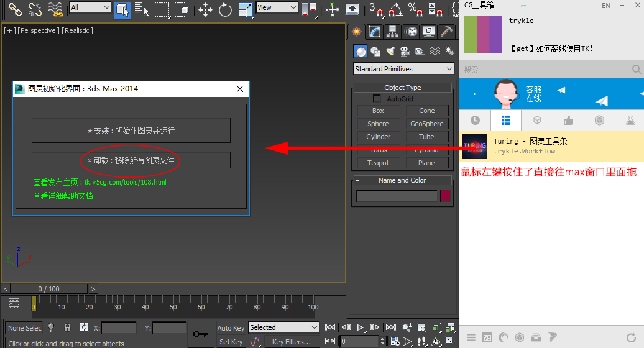This screenshot has width=644, height=348.
Task: Click the large Set Keys key button
Action: pos(200,334)
